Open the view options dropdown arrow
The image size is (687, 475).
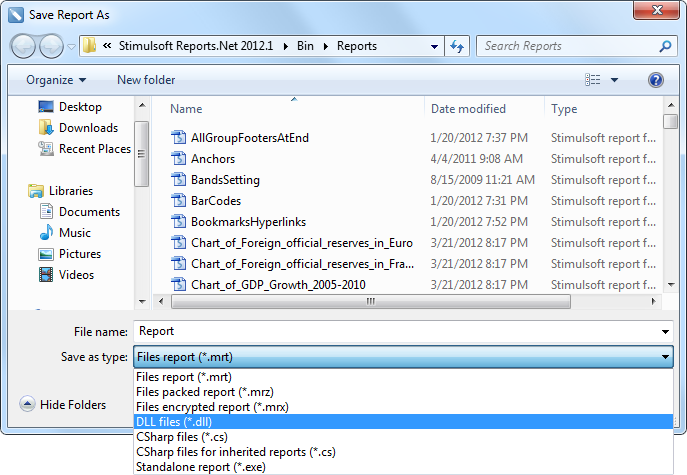click(x=614, y=80)
